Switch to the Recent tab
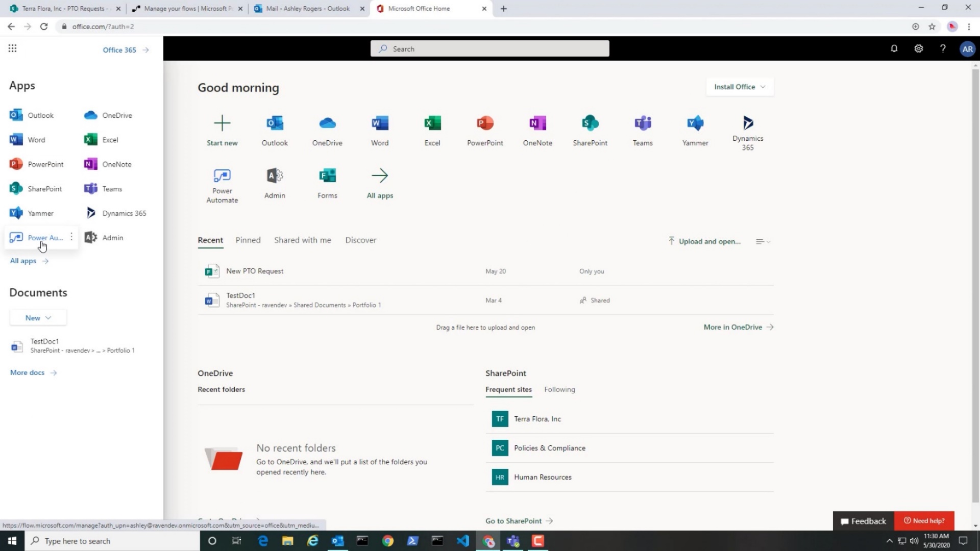980x551 pixels. click(210, 240)
